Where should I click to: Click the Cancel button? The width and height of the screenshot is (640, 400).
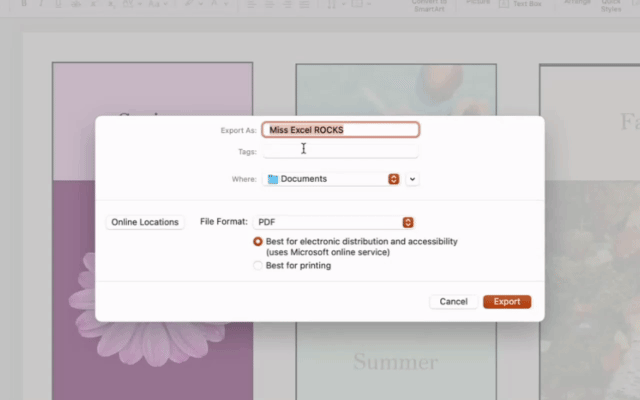(453, 302)
